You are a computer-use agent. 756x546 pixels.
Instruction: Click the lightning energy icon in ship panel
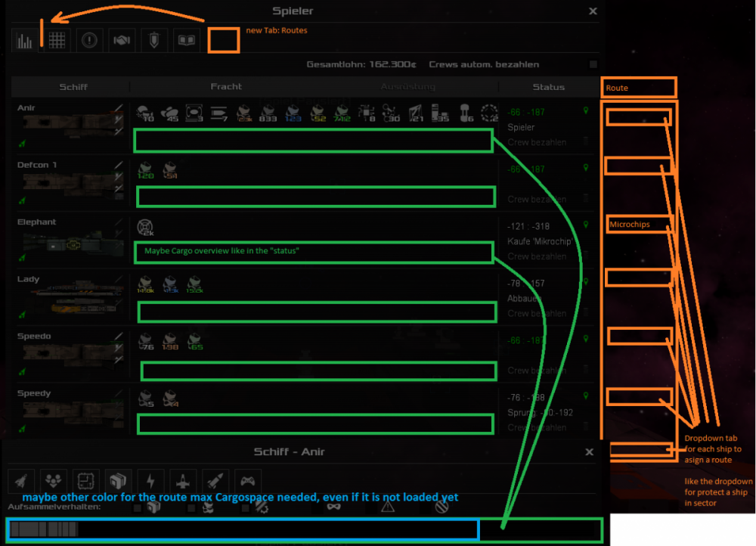click(150, 480)
